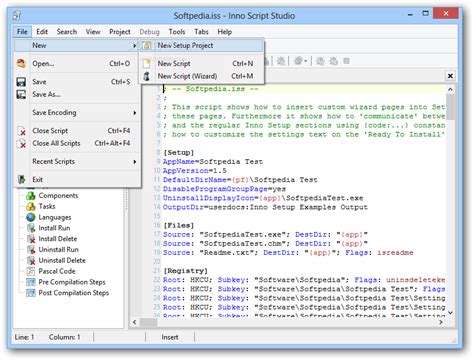
Task: Click the "Insert" mode status bar entry
Action: 170,337
